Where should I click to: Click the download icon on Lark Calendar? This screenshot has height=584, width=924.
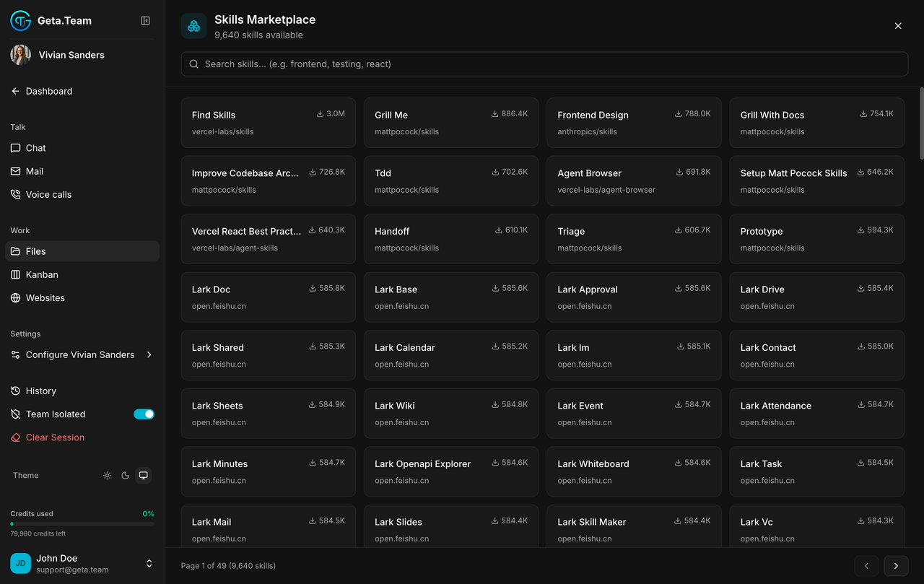pyautogui.click(x=495, y=347)
